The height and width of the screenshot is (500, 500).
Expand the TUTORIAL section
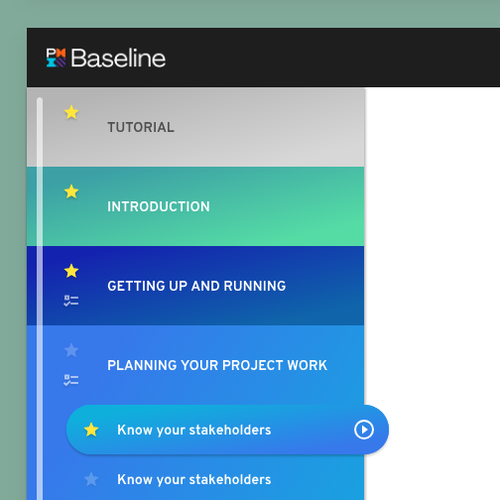pos(196,127)
